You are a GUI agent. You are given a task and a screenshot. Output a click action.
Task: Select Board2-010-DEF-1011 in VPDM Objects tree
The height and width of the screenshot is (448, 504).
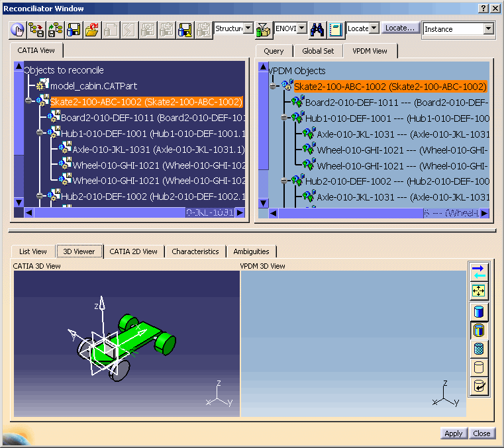tap(351, 103)
